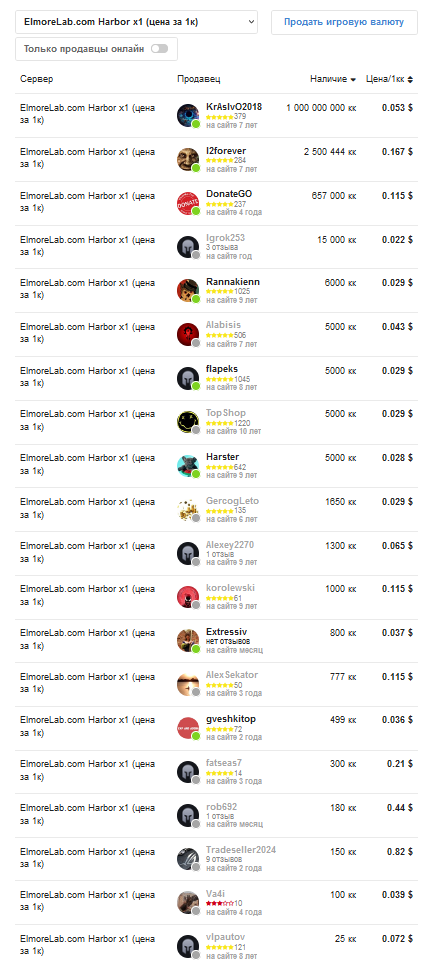Click DonateGO red avatar icon
The image size is (439, 977).
pyautogui.click(x=188, y=203)
